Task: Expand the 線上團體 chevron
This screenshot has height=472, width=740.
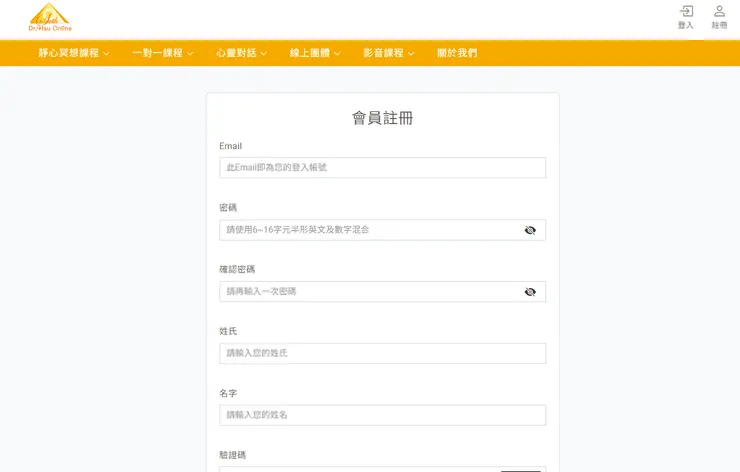Action: pyautogui.click(x=337, y=53)
